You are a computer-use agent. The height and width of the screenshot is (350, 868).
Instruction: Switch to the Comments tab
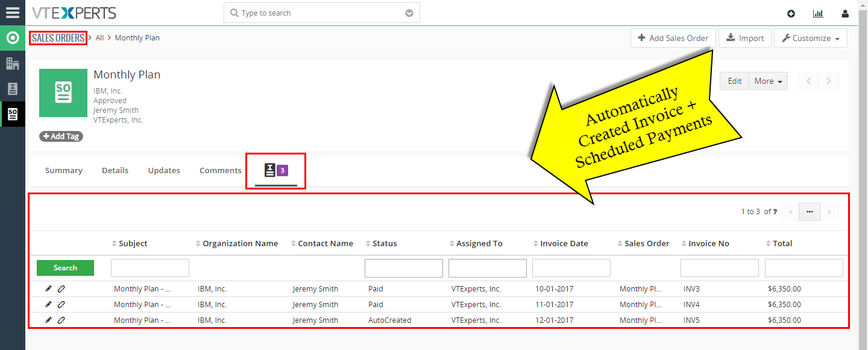click(x=221, y=170)
